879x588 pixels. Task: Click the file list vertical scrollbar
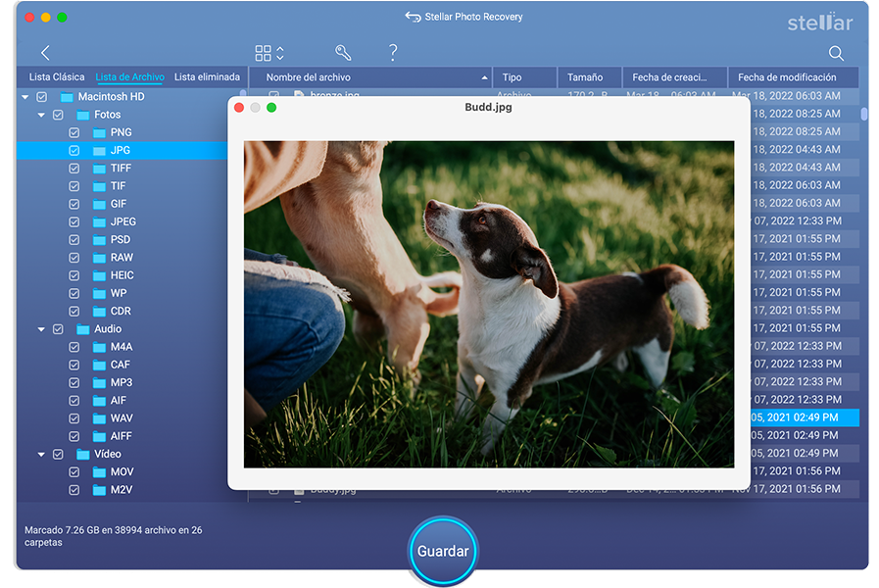pos(864,114)
